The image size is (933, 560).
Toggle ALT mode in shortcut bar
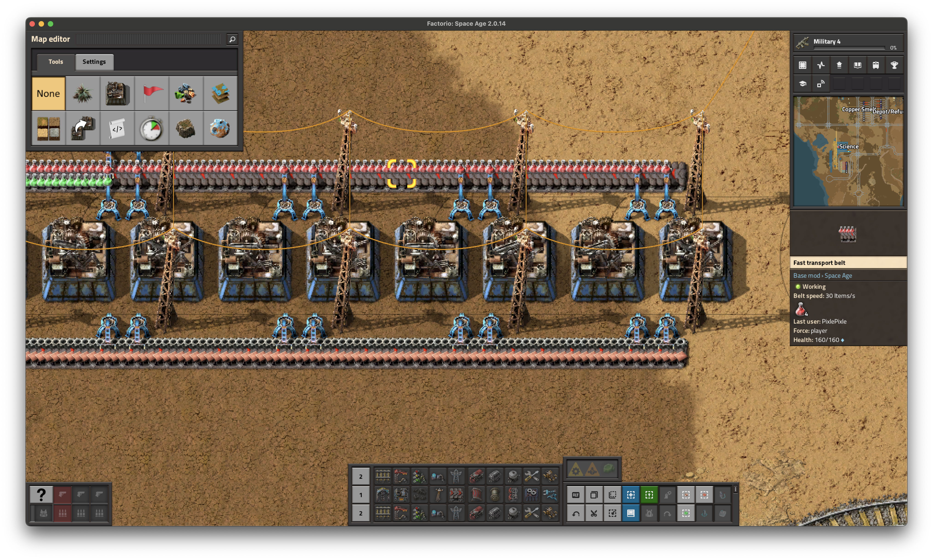click(x=575, y=495)
